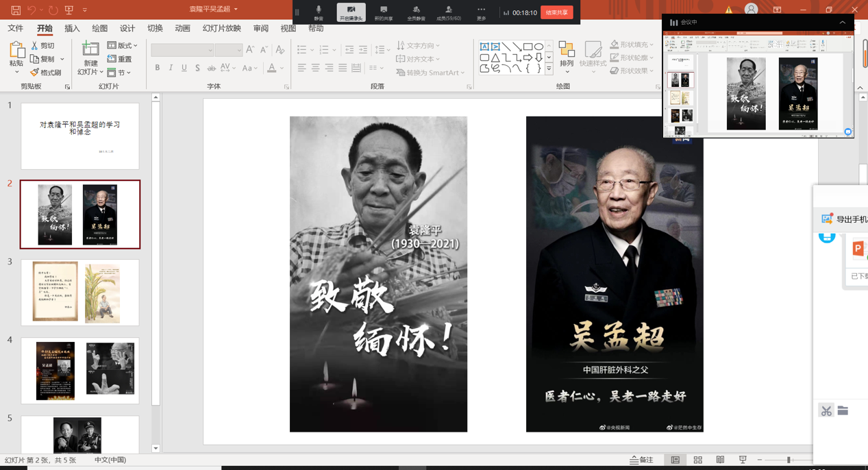Toggle 开启摄像头 camera in meeting bar
Viewport: 868px width, 470px height.
(x=351, y=12)
